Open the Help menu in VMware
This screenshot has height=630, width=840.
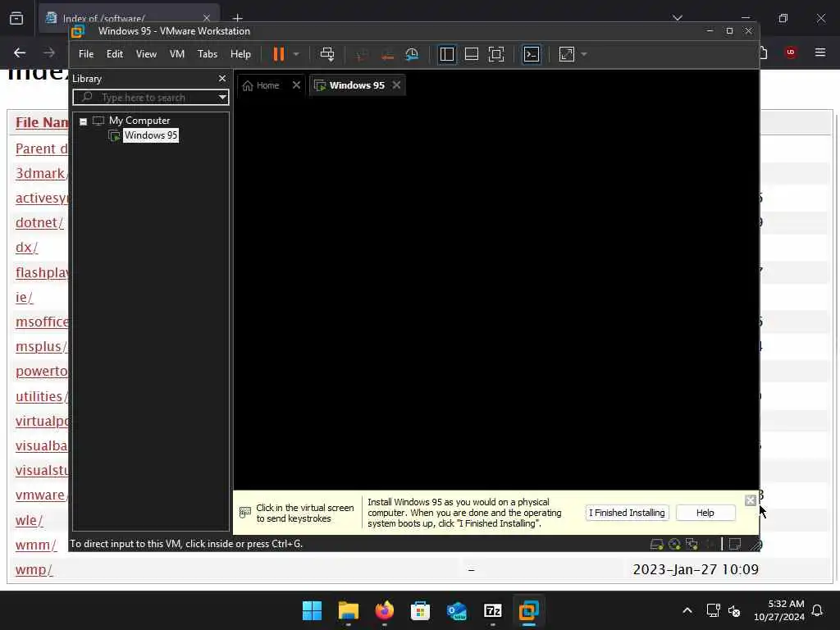click(240, 54)
